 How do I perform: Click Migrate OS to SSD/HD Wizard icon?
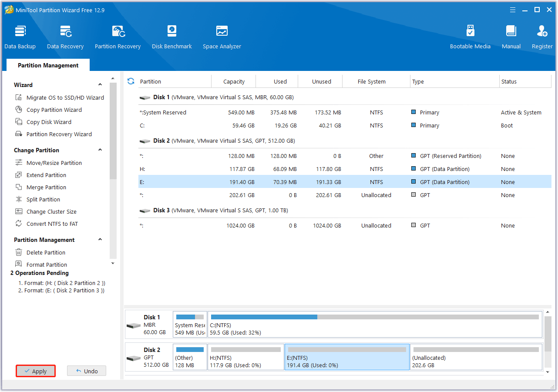[x=19, y=97]
